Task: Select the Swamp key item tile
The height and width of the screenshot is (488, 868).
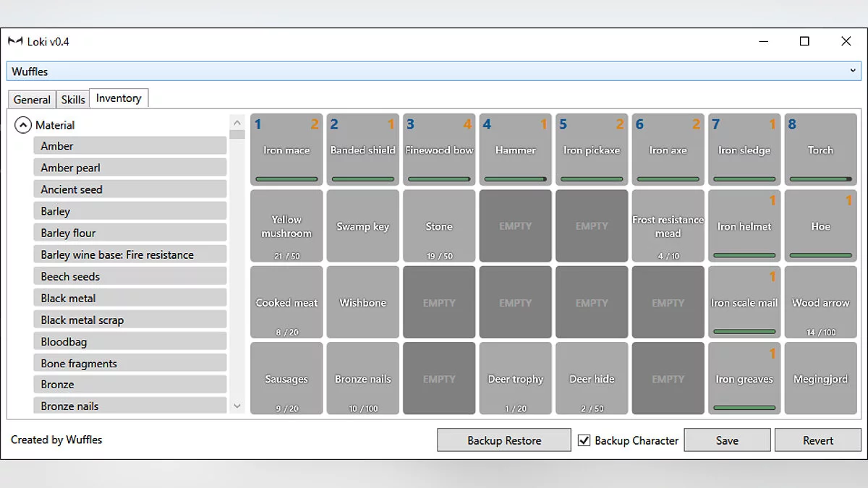Action: point(362,226)
